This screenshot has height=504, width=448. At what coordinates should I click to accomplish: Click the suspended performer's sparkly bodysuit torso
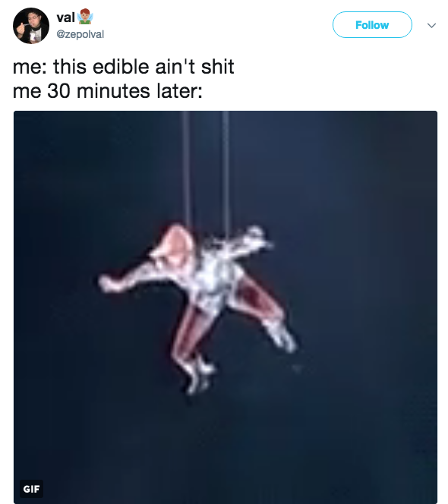point(214,276)
